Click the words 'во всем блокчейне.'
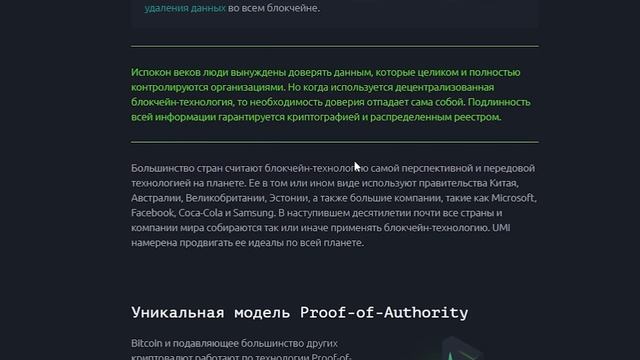Image resolution: width=640 pixels, height=360 pixels. point(274,8)
